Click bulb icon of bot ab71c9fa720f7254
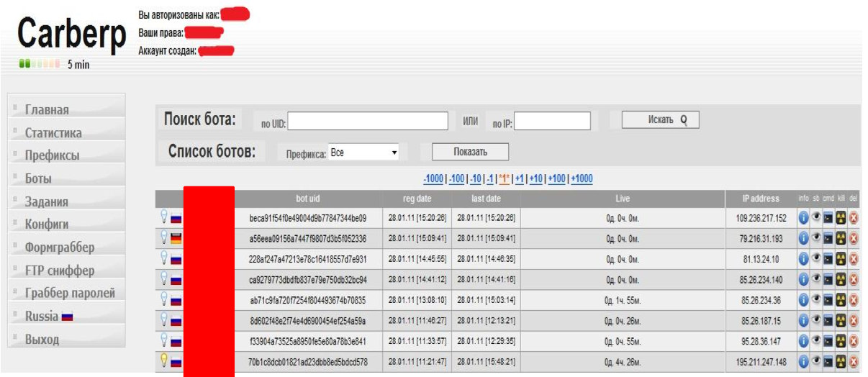Viewport: 868px width, 377px height. [164, 298]
